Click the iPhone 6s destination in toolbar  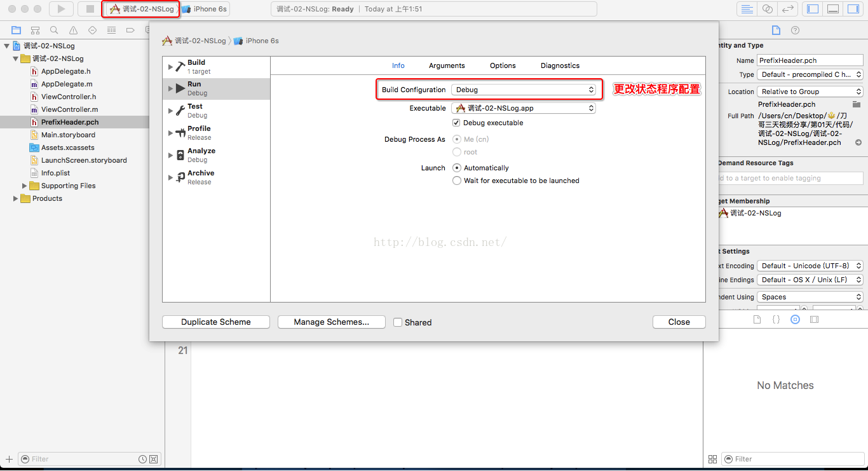[205, 9]
